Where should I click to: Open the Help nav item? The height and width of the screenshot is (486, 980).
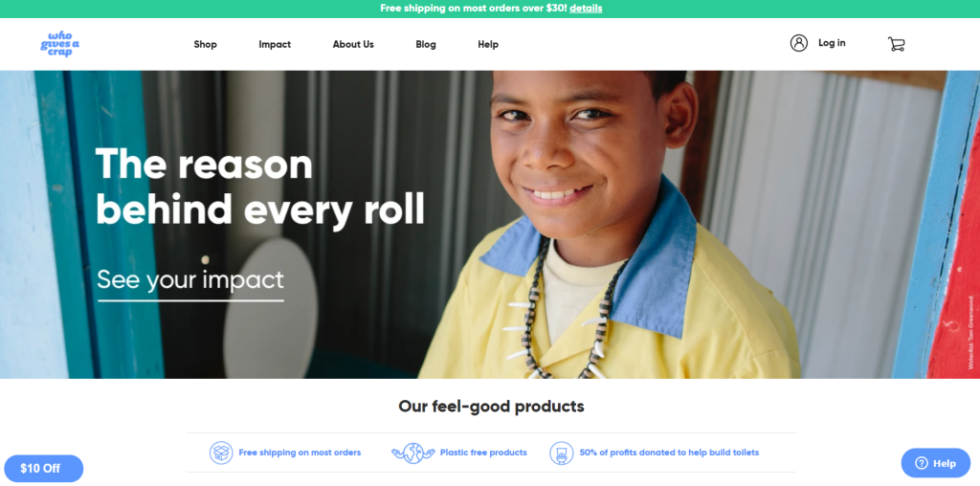pyautogui.click(x=488, y=44)
